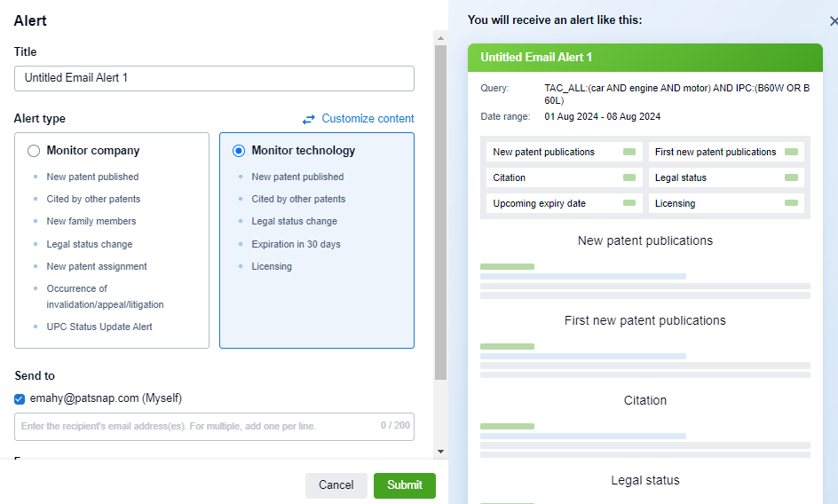Click scrollbar down arrow in Alert form
The height and width of the screenshot is (504, 838).
(x=440, y=452)
